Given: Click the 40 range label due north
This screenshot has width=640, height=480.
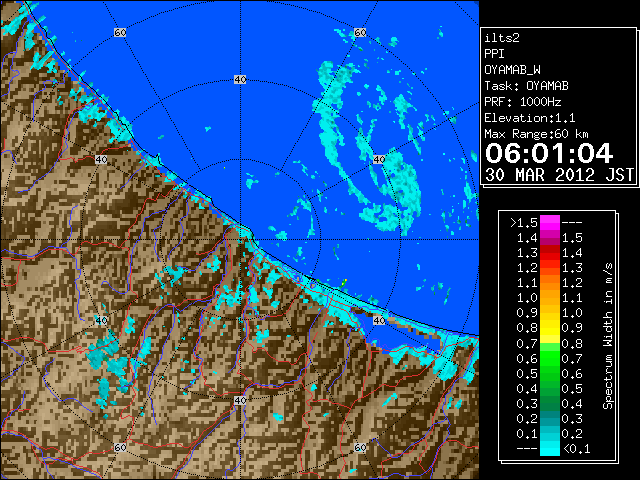Looking at the screenshot, I should point(240,80).
